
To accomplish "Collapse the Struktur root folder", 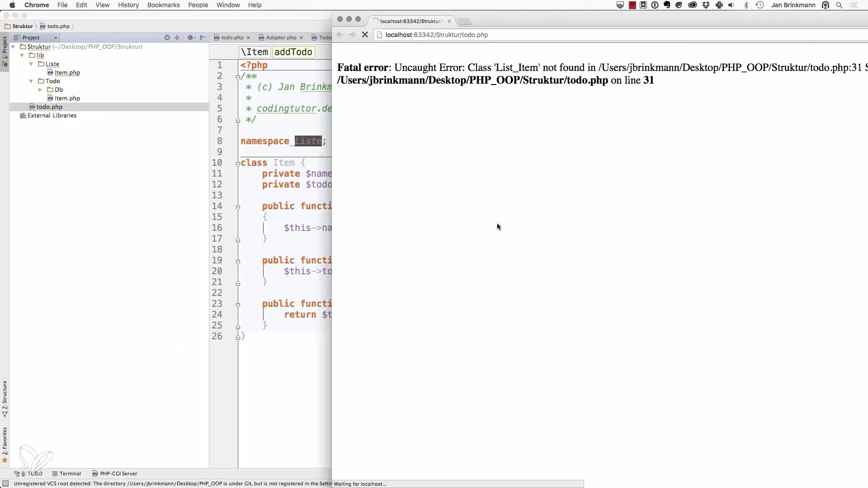I will pyautogui.click(x=13, y=47).
